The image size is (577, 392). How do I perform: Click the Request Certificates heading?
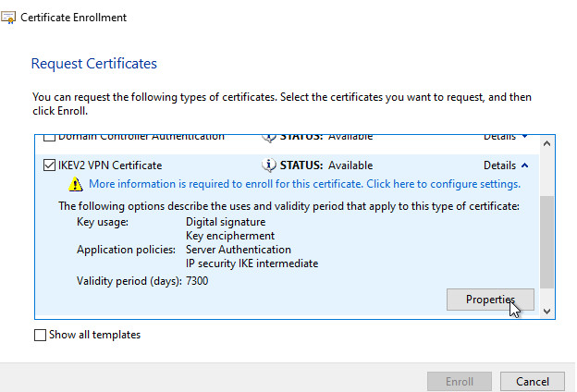(94, 64)
